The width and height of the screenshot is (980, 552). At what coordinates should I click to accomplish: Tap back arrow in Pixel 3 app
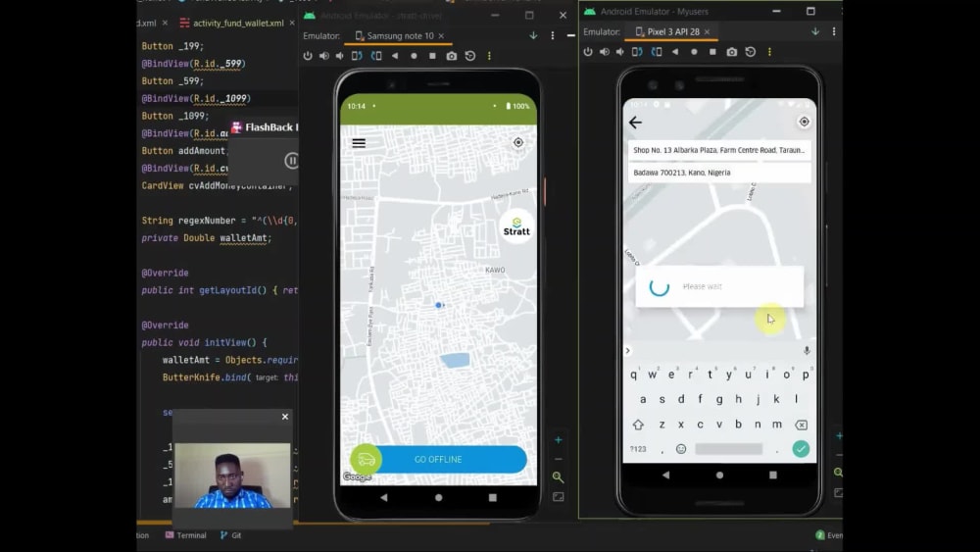635,123
